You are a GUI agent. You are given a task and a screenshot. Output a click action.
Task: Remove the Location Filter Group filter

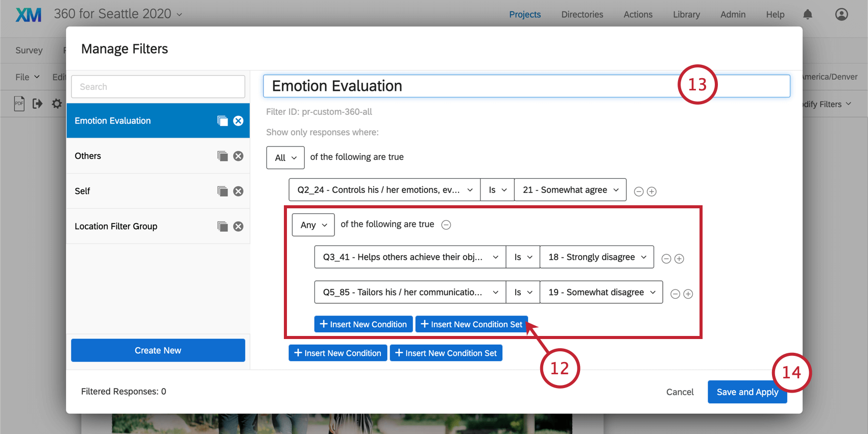(x=238, y=226)
